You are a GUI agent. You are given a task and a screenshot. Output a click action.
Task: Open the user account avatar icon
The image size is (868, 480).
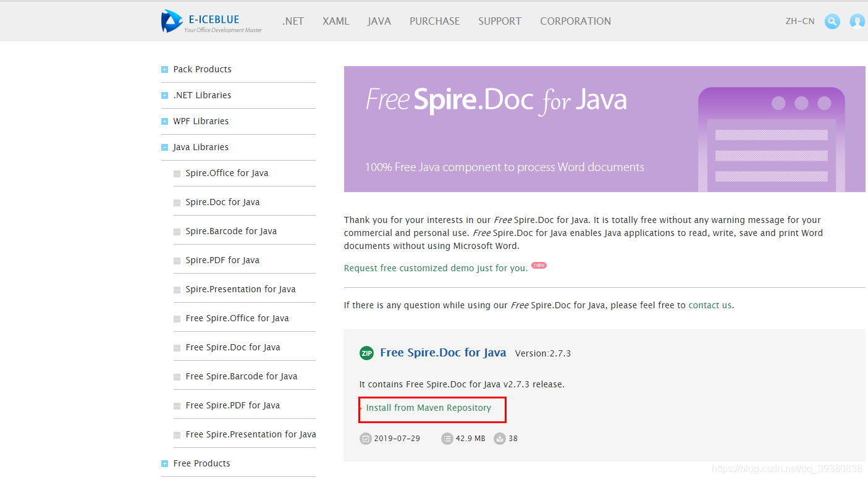pos(857,22)
